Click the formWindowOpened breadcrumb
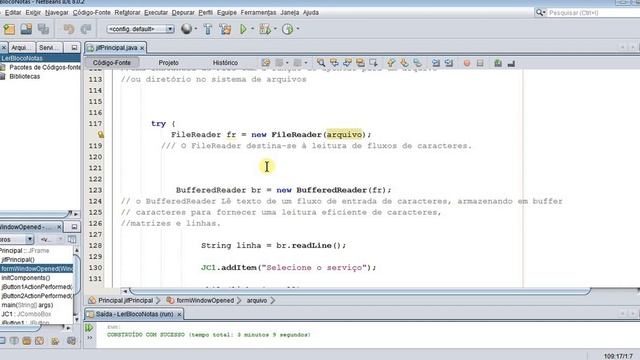Screen dimensions: 640x360 (x=205, y=300)
